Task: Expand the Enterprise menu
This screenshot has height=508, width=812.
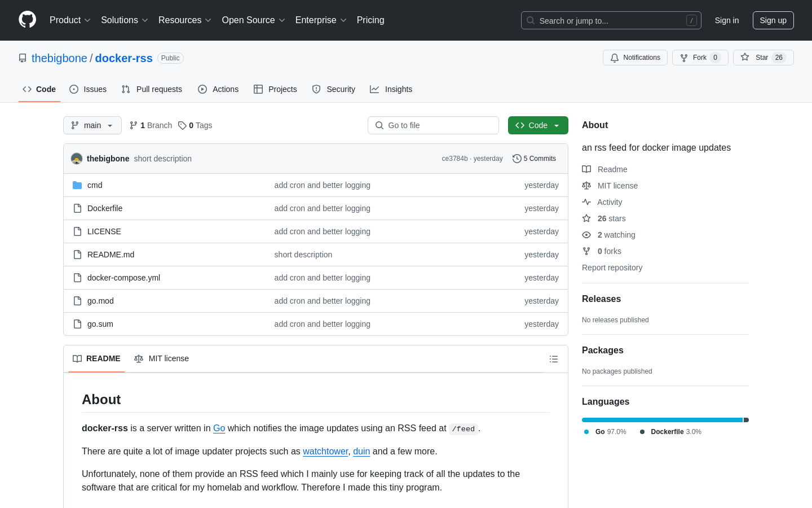Action: tap(321, 20)
